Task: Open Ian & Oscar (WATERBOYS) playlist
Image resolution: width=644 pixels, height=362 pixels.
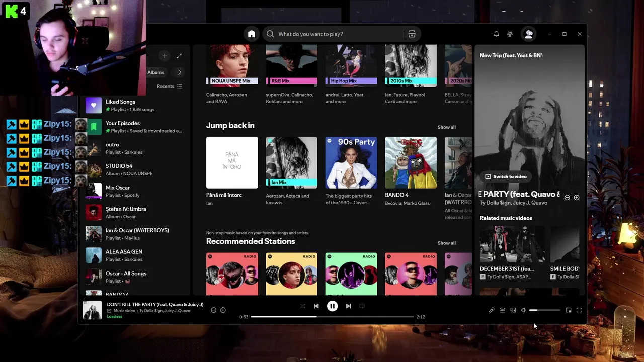Action: [x=135, y=234]
